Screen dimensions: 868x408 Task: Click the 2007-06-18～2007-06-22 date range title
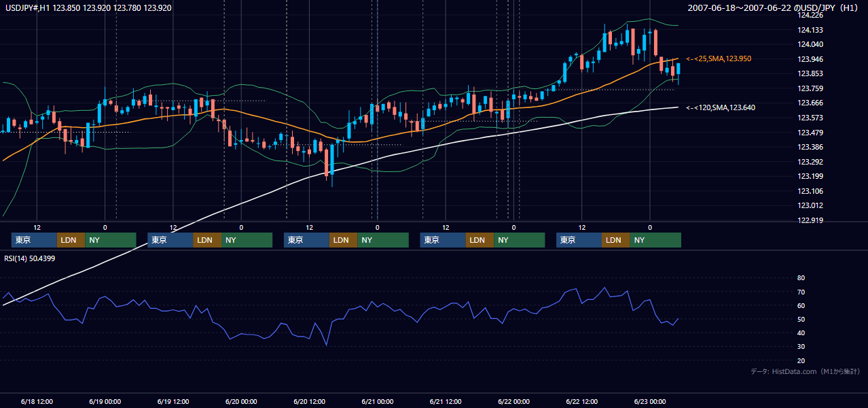774,7
